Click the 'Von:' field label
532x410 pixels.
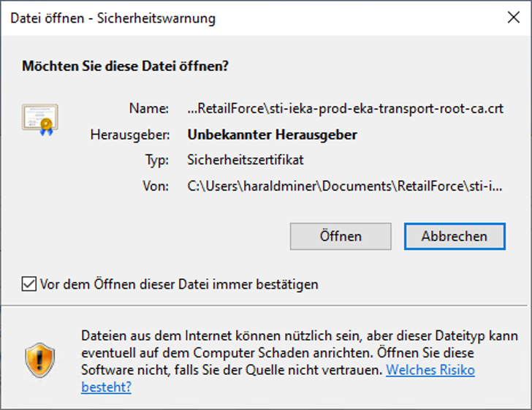click(x=156, y=186)
